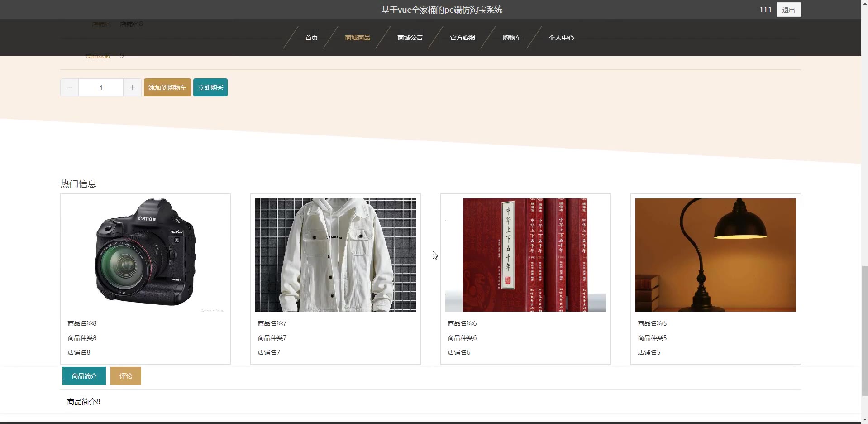The height and width of the screenshot is (424, 868).
Task: Click category text 商品种类8
Action: (82, 338)
